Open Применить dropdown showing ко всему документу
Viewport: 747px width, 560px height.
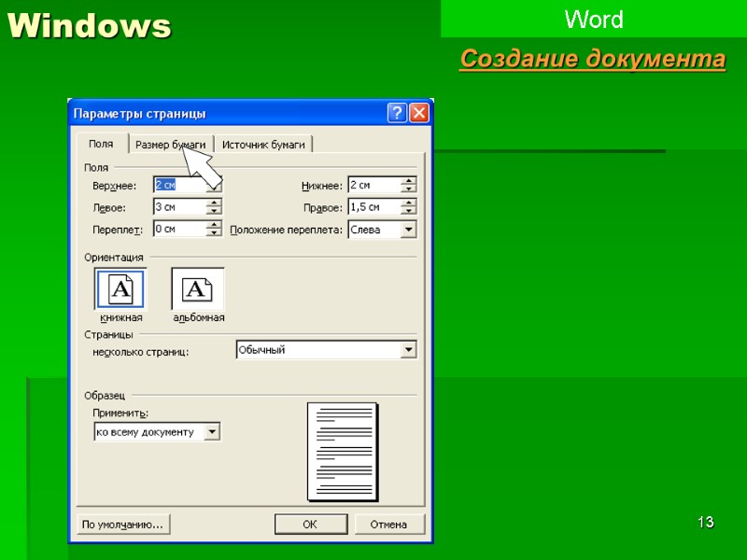click(x=157, y=432)
